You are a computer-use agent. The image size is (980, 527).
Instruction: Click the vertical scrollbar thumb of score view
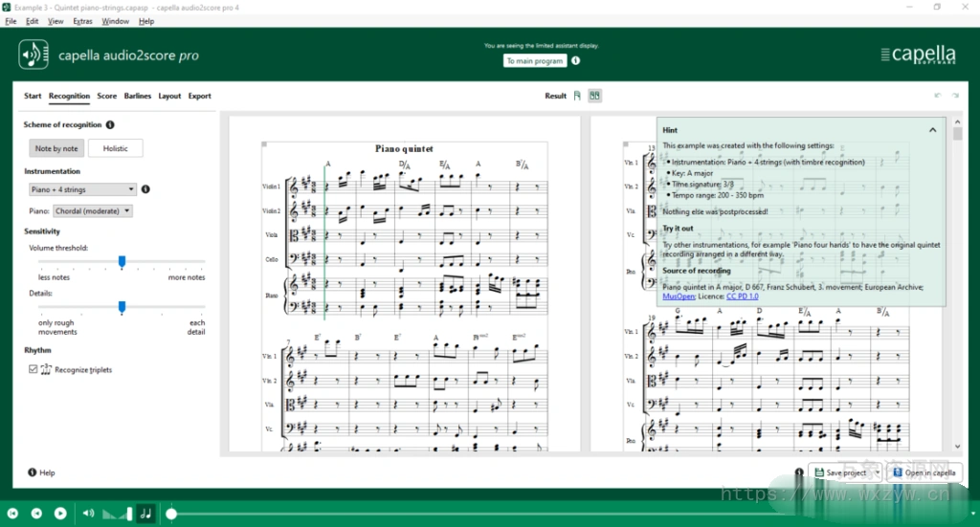click(957, 133)
